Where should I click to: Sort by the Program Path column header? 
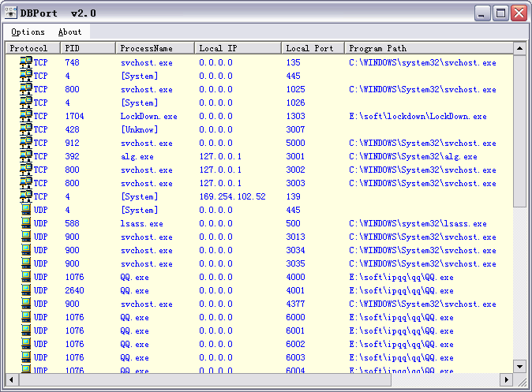coord(429,48)
